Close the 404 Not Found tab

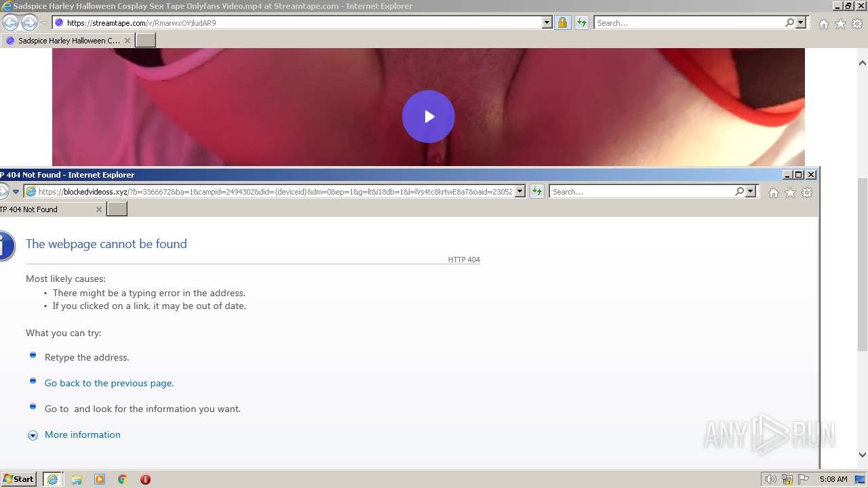coord(99,209)
